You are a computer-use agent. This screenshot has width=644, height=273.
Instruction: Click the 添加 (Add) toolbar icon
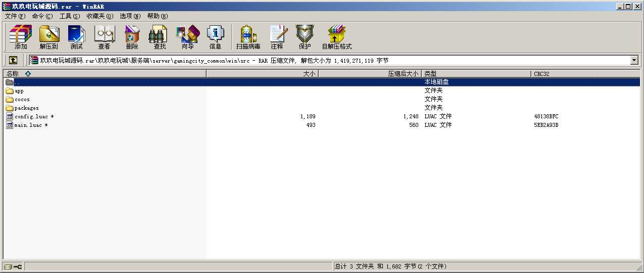pos(21,34)
